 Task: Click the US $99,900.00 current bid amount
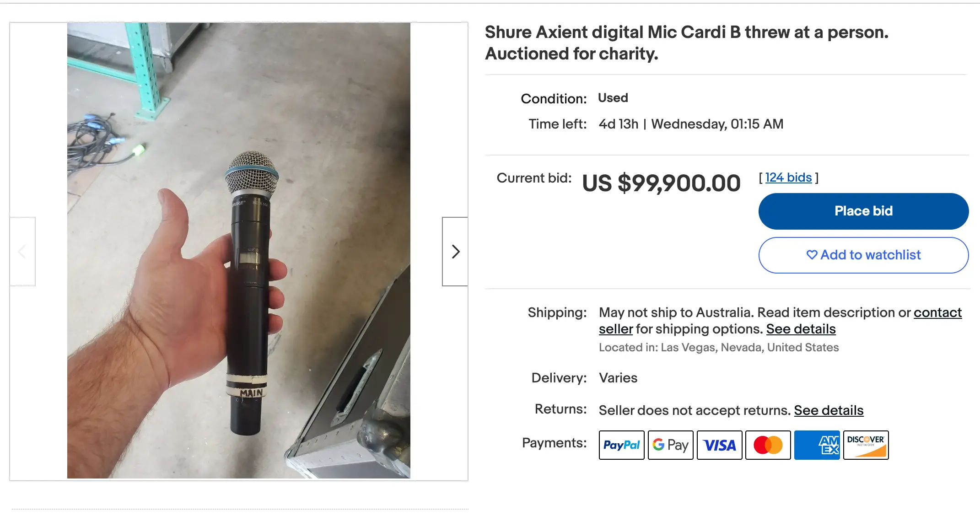point(661,183)
